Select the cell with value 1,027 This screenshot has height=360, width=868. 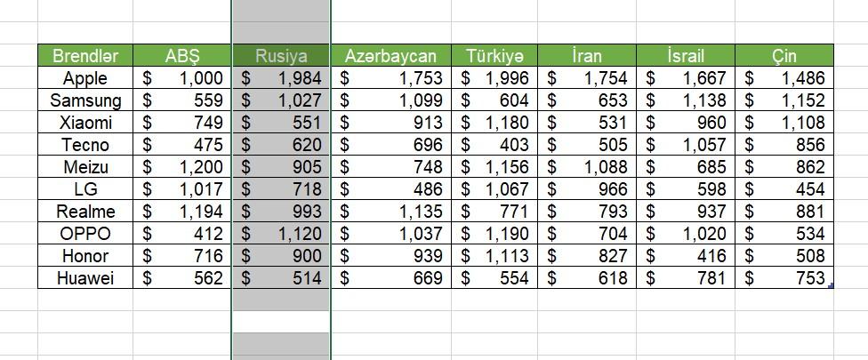click(281, 100)
